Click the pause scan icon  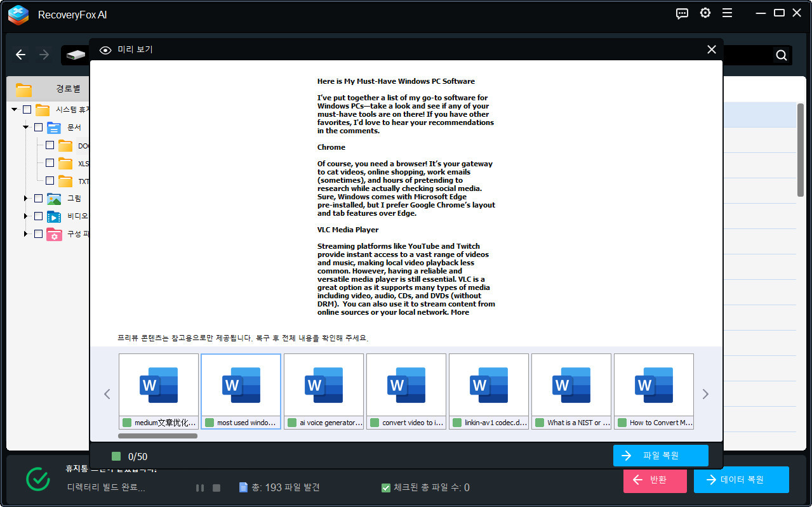point(200,488)
